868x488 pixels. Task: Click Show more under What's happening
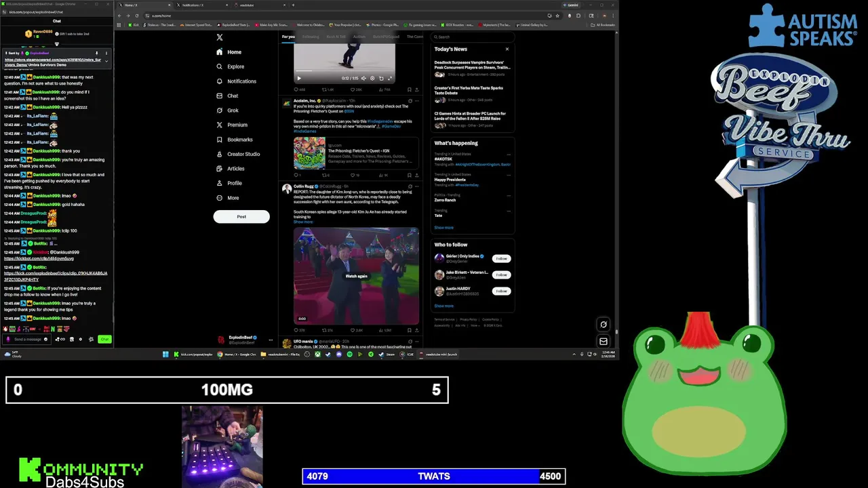pyautogui.click(x=443, y=228)
